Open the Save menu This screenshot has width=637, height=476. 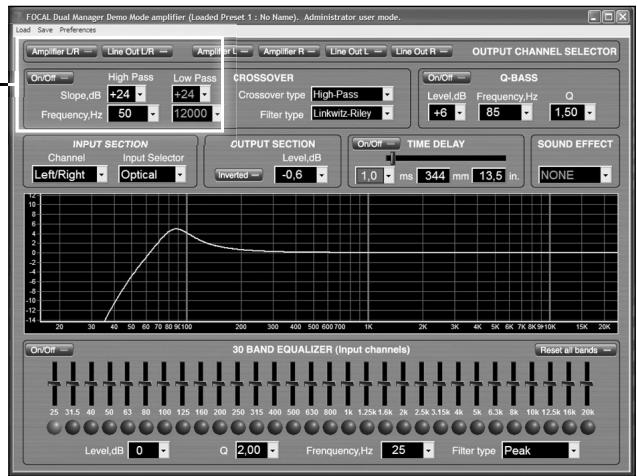tap(45, 30)
